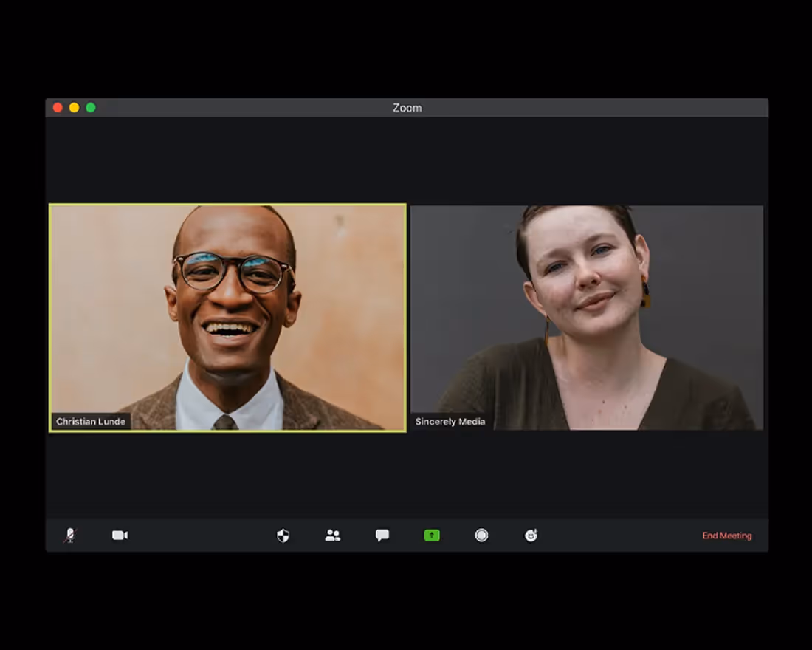Click the green fullscreen traffic light
Screen dimensions: 812x650
(90, 107)
